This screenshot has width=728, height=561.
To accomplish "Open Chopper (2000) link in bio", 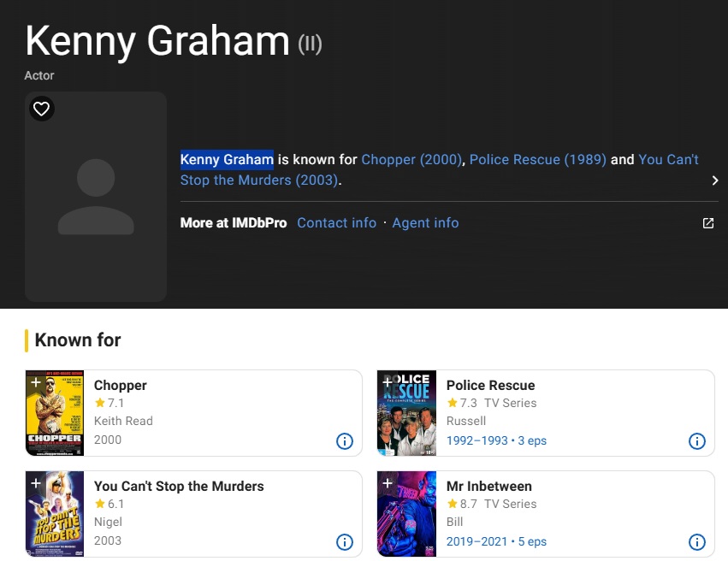I will coord(411,160).
